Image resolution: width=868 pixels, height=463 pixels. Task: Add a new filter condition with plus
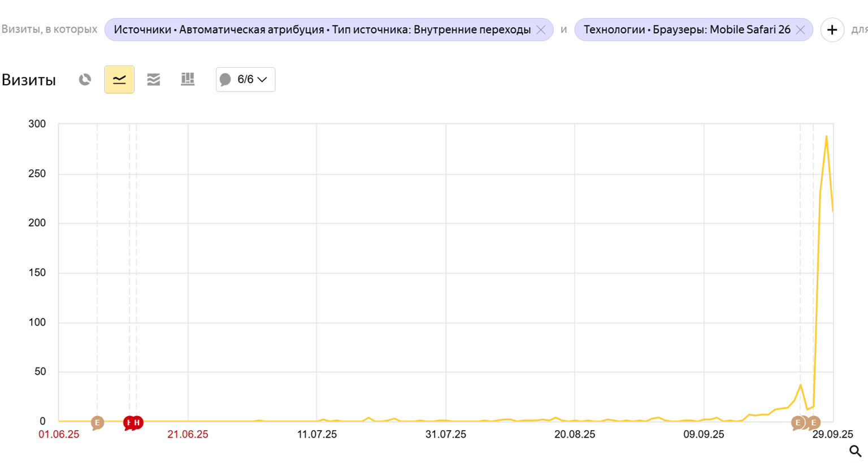pos(832,30)
